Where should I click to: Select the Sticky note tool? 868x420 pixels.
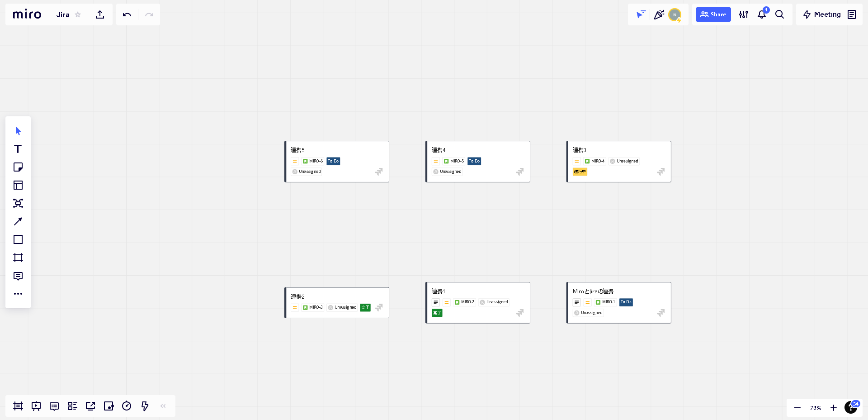click(x=18, y=167)
